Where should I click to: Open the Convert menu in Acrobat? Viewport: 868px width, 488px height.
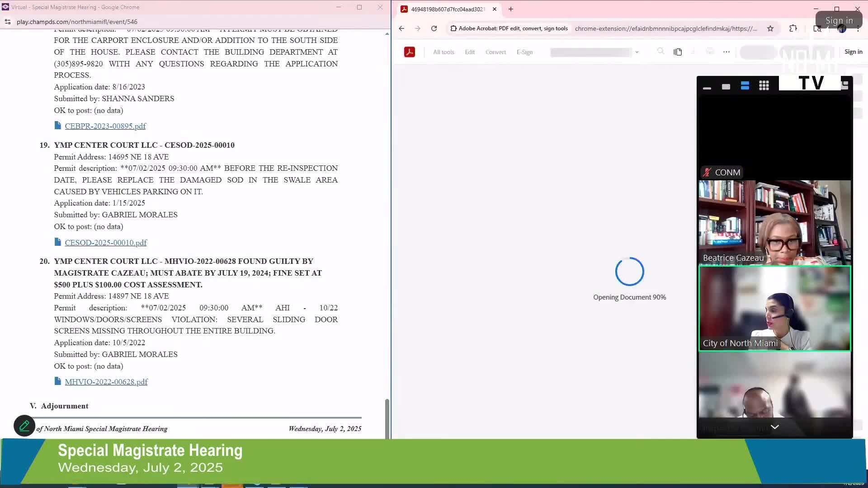[x=495, y=52]
